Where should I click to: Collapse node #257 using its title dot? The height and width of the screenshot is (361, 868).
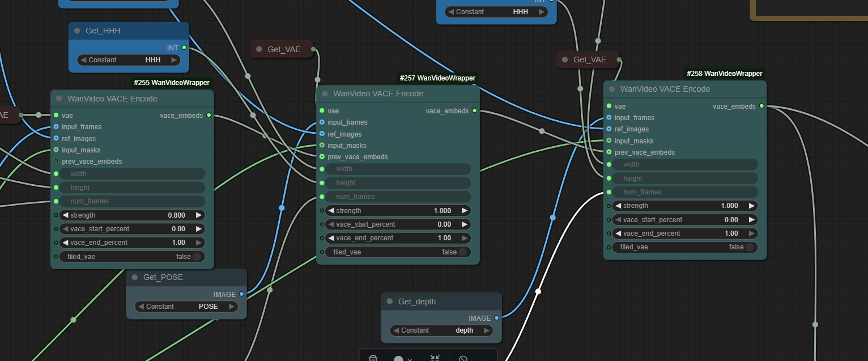pos(325,94)
